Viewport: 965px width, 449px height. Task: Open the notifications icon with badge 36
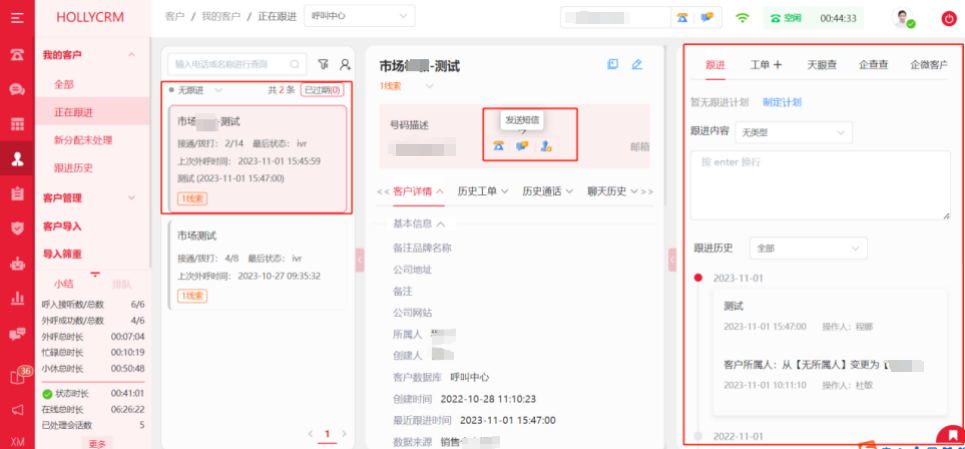(x=18, y=376)
